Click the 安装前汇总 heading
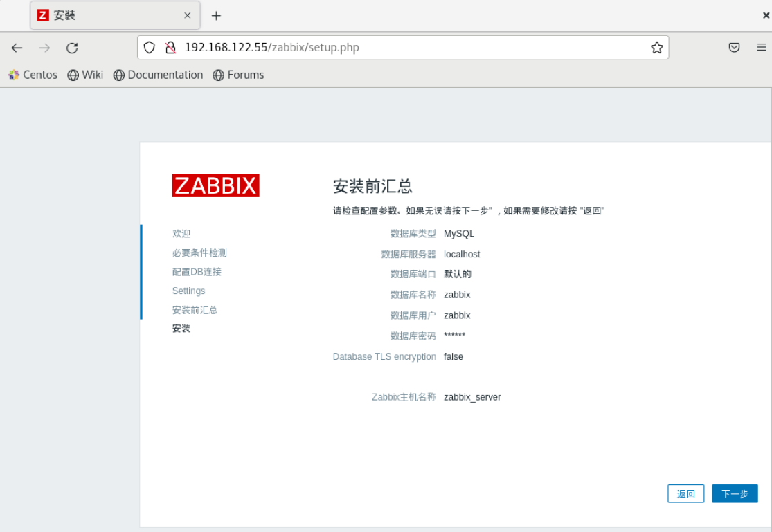The height and width of the screenshot is (532, 772). click(x=372, y=186)
